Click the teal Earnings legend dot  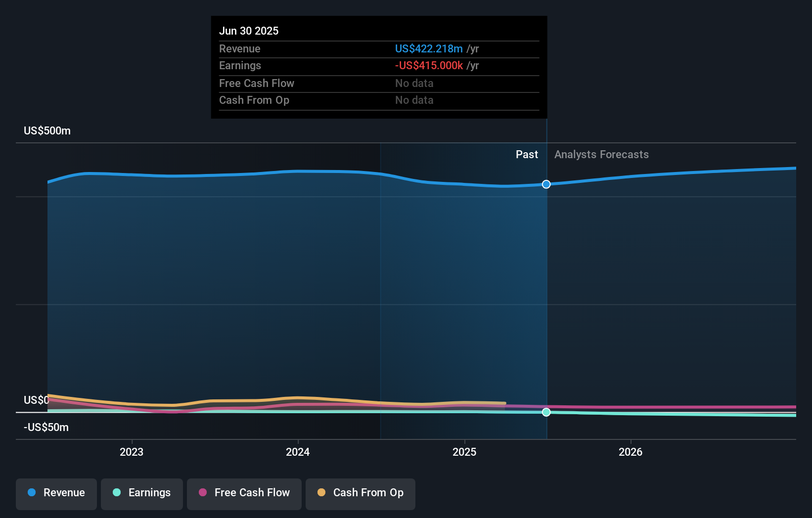point(117,492)
